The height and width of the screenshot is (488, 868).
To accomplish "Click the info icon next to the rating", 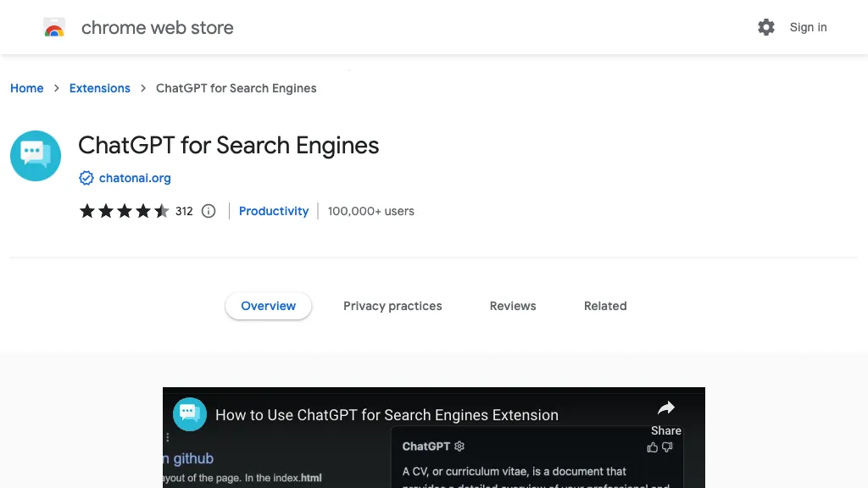I will click(x=209, y=211).
